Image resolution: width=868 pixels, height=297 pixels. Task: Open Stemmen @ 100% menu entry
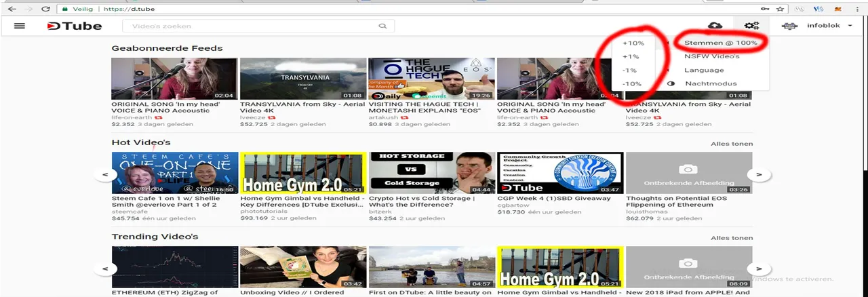(x=720, y=43)
